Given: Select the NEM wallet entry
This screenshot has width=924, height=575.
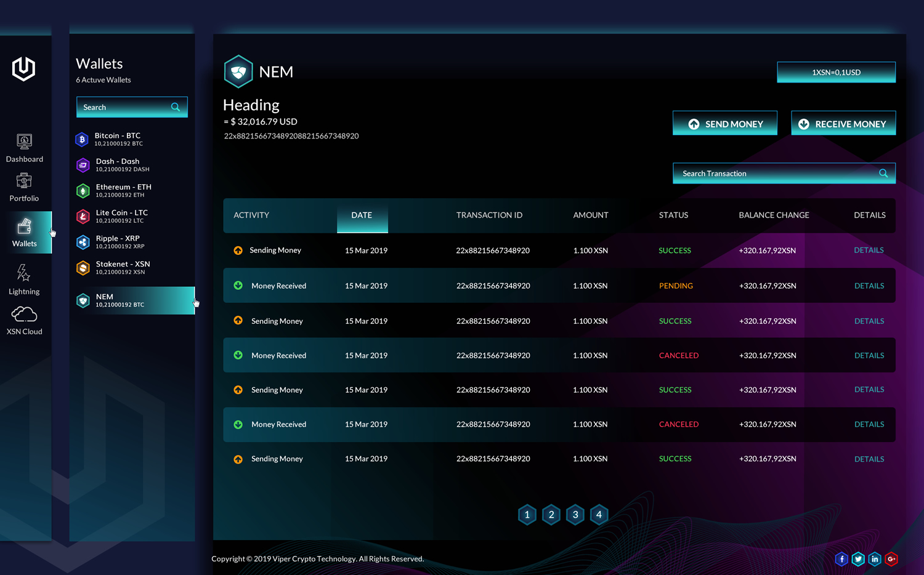Looking at the screenshot, I should click(x=134, y=300).
